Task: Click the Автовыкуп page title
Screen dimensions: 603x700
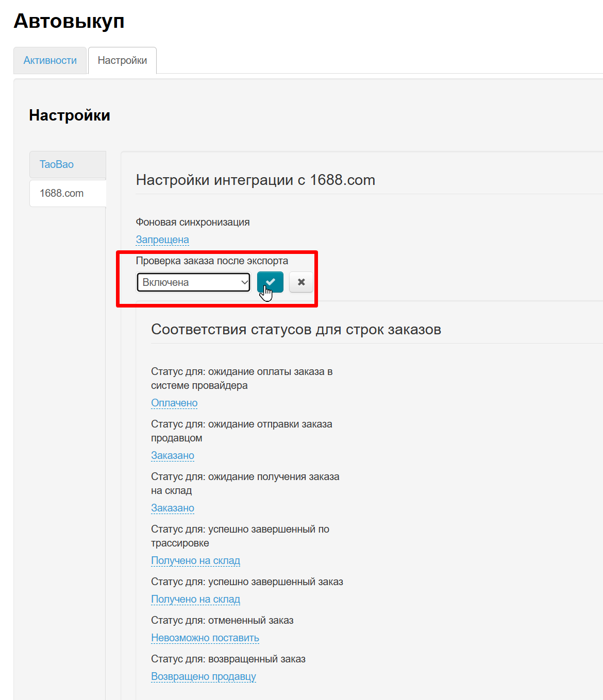Action: click(x=69, y=21)
